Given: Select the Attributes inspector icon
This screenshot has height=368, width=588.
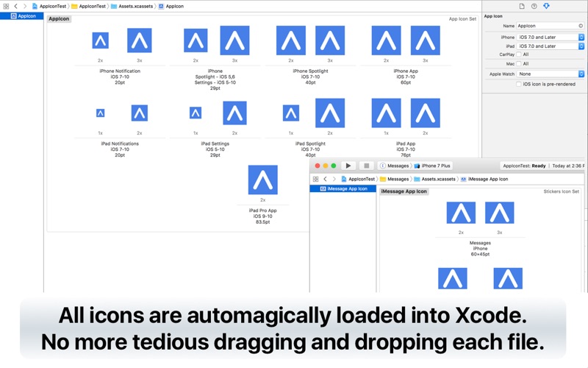Looking at the screenshot, I should click(x=546, y=6).
